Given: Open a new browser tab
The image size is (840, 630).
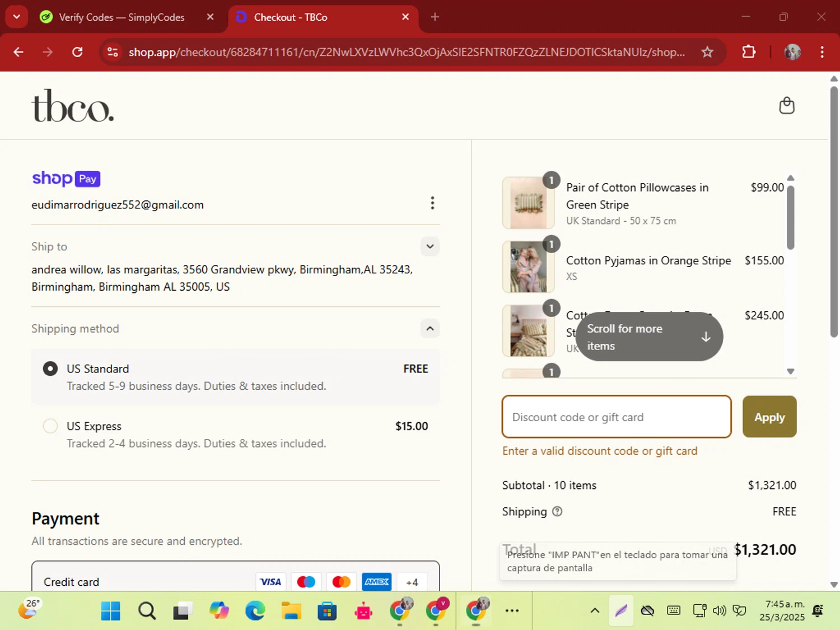Looking at the screenshot, I should point(435,17).
